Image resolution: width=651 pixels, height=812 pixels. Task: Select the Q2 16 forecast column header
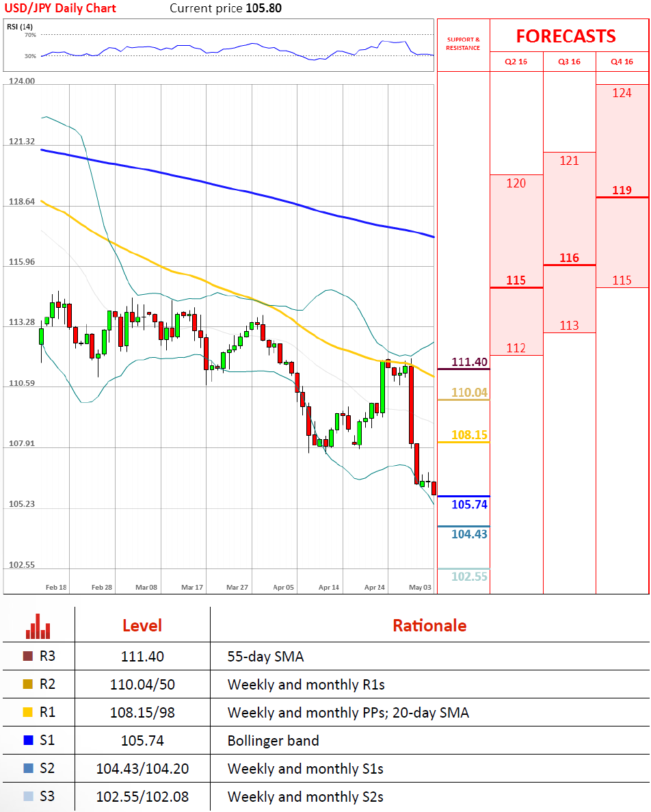tap(516, 62)
